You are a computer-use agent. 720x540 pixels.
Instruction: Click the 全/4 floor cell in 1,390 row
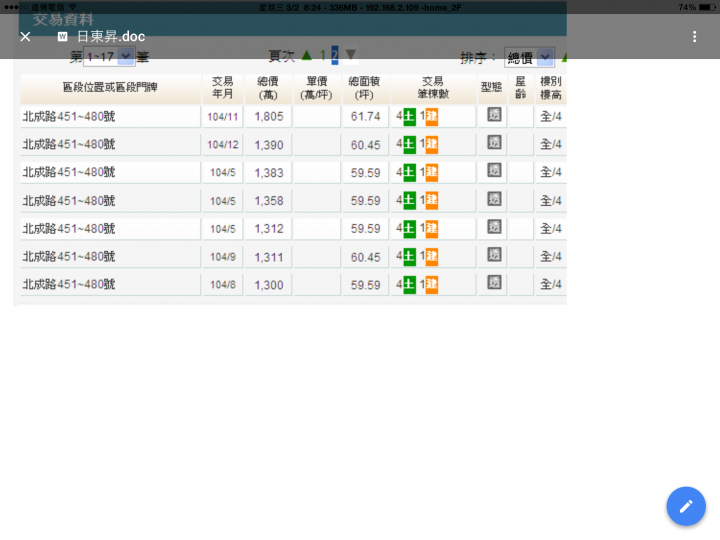click(551, 145)
